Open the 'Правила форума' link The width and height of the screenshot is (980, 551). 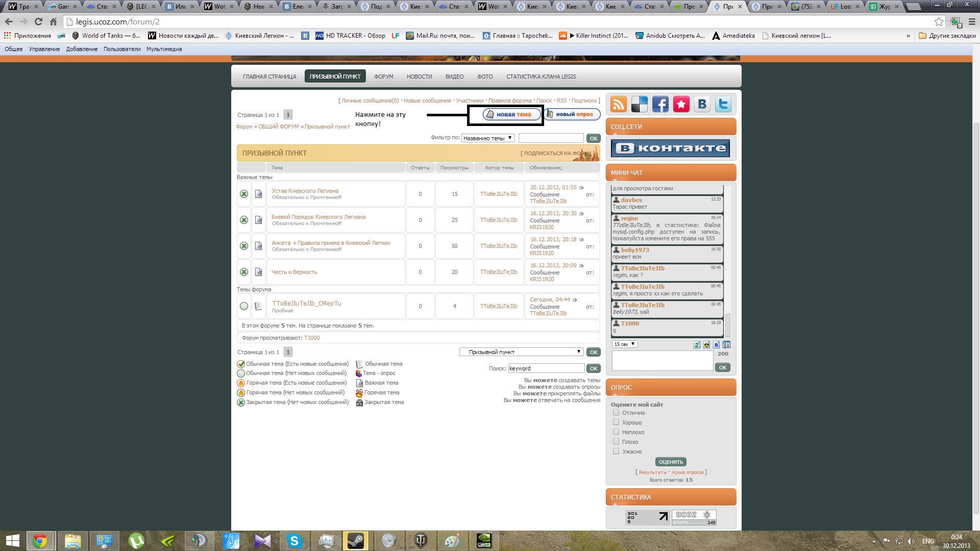[x=510, y=101]
